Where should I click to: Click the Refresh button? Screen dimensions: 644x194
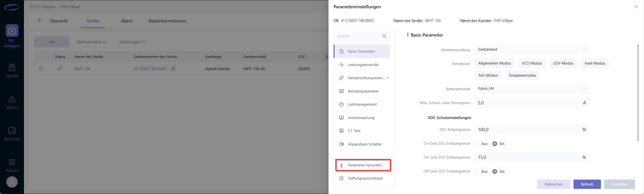click(587, 184)
